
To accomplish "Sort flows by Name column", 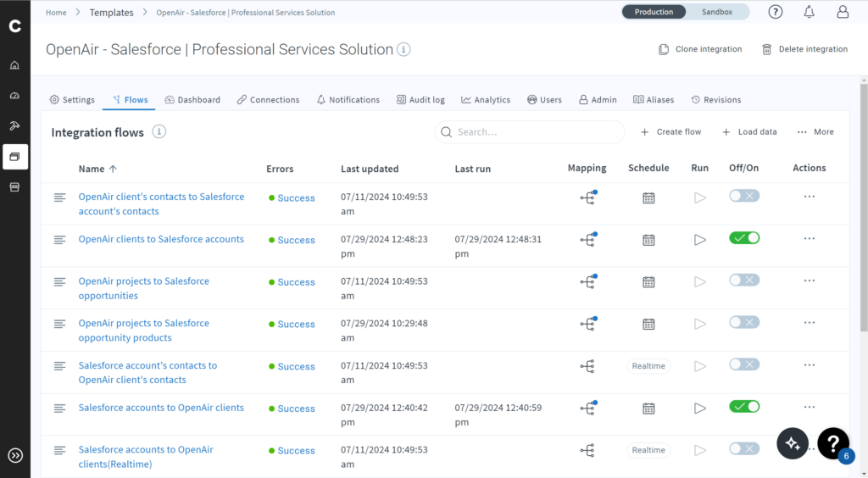I will point(97,169).
